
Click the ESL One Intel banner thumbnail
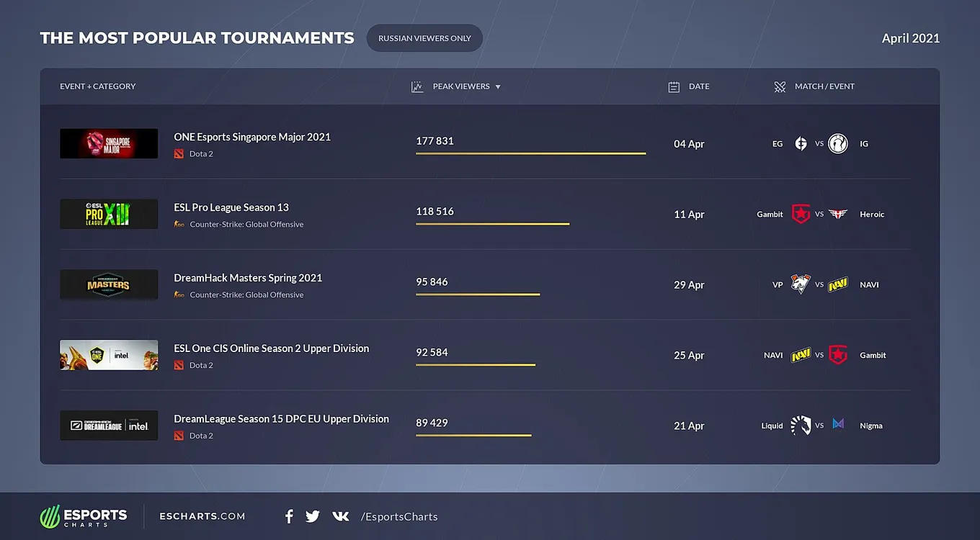point(109,355)
